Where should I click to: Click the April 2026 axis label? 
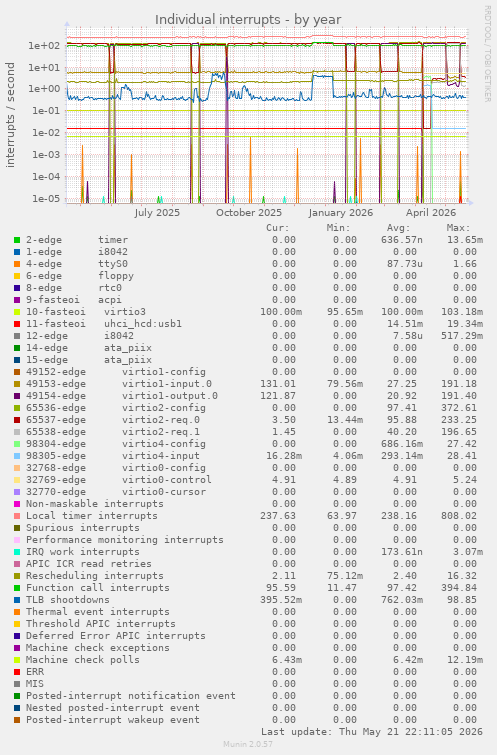tap(431, 212)
